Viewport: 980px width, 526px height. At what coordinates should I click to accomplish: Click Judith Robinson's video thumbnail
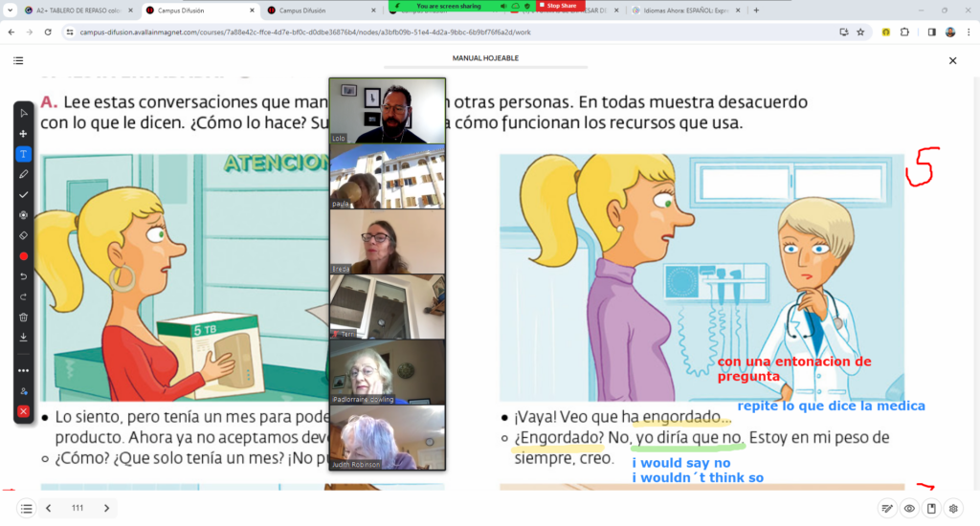pyautogui.click(x=388, y=437)
